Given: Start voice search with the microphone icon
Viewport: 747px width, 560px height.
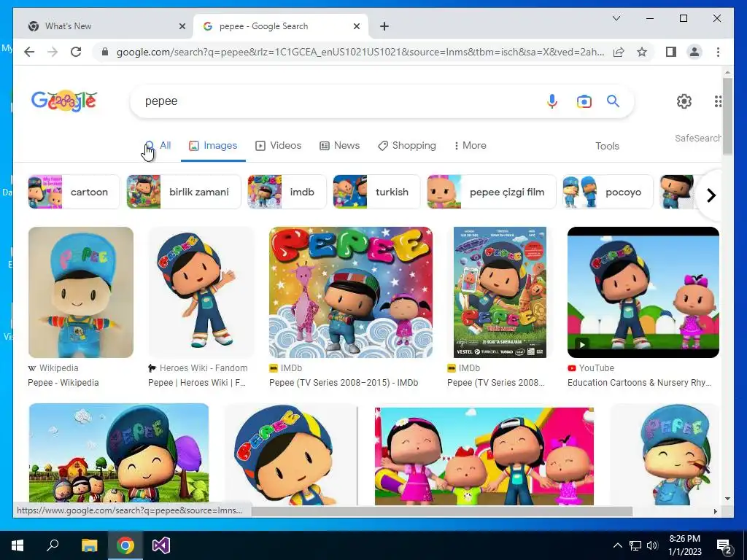Looking at the screenshot, I should click(552, 101).
